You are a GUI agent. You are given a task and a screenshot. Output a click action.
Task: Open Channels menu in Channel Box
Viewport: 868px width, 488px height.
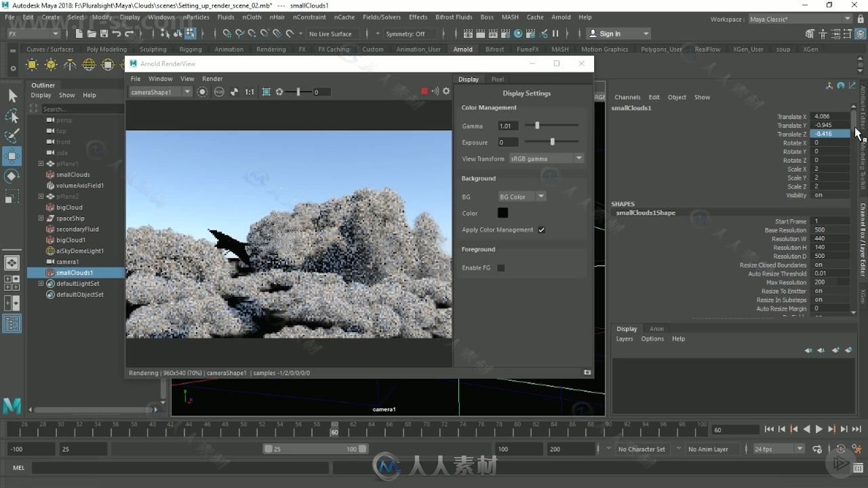[627, 97]
